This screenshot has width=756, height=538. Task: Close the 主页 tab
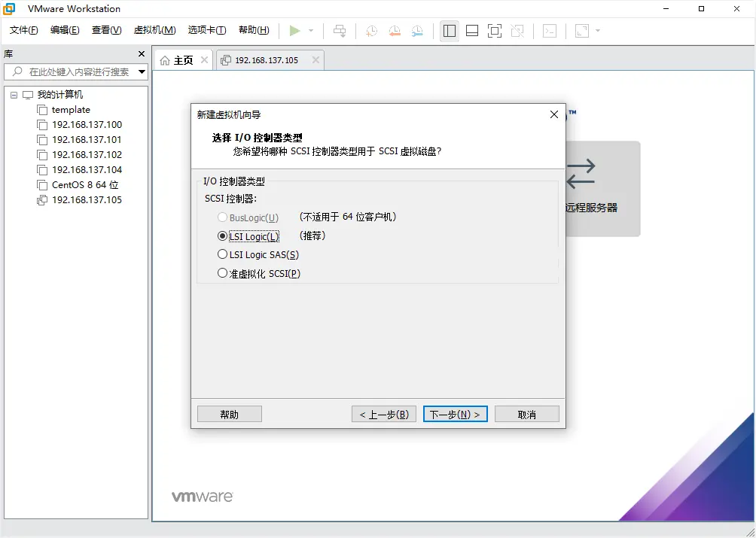coord(204,59)
